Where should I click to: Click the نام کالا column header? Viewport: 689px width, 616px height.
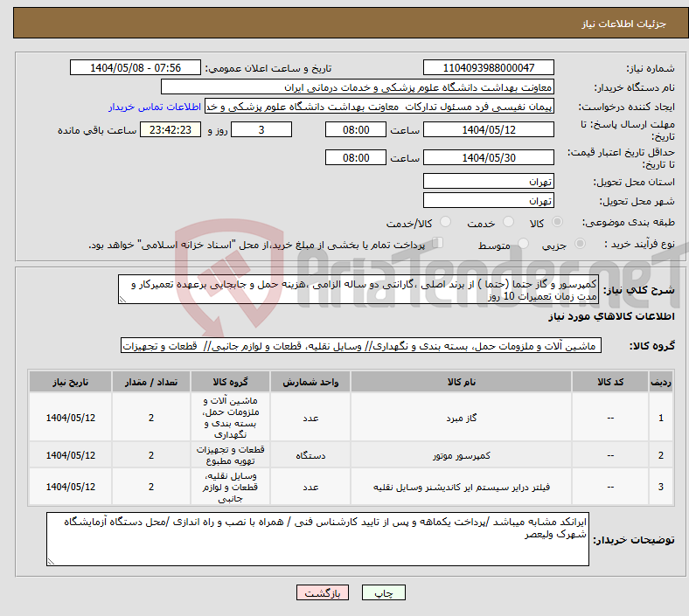[x=462, y=382]
